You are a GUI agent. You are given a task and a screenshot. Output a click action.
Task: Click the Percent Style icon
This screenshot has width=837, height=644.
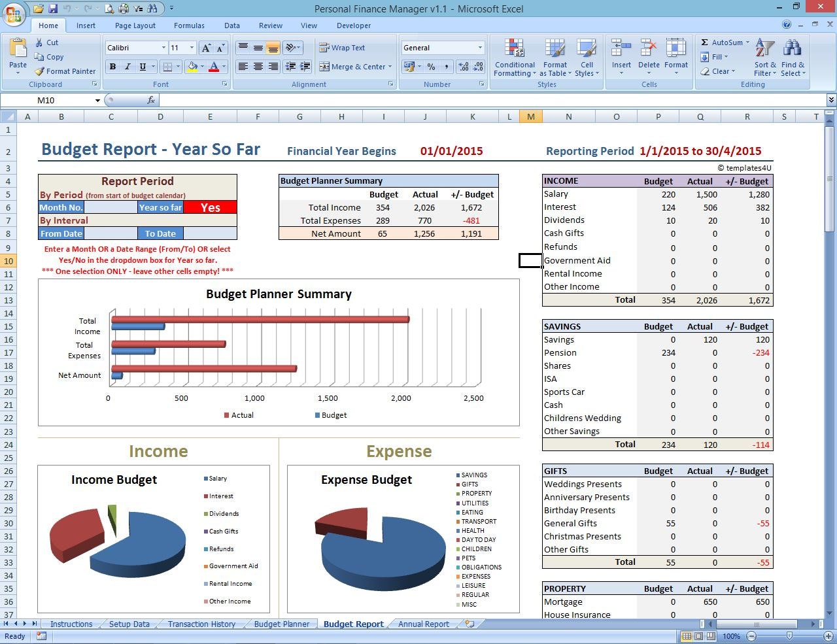pos(431,67)
